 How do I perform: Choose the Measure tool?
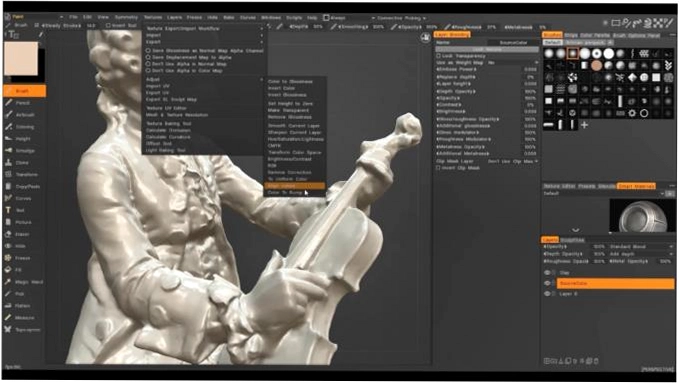23,318
